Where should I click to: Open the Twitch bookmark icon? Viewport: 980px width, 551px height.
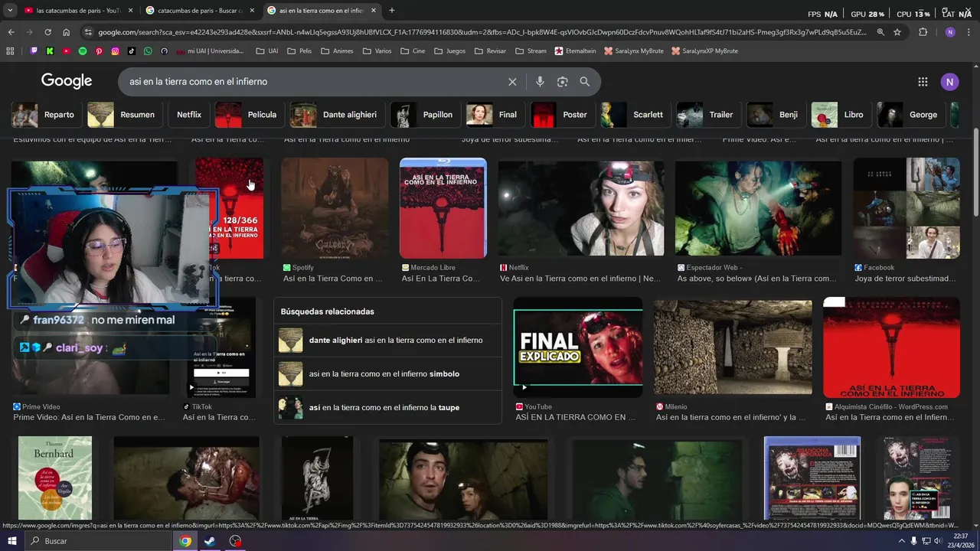coord(34,51)
